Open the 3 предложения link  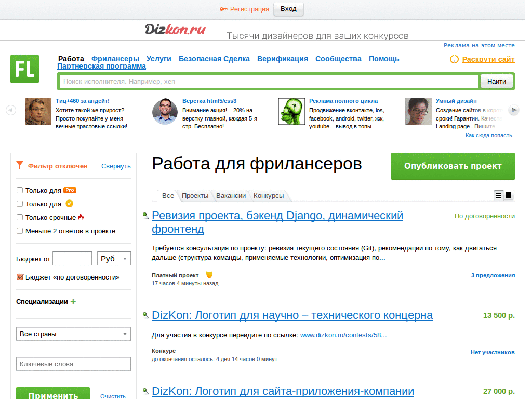(x=493, y=275)
